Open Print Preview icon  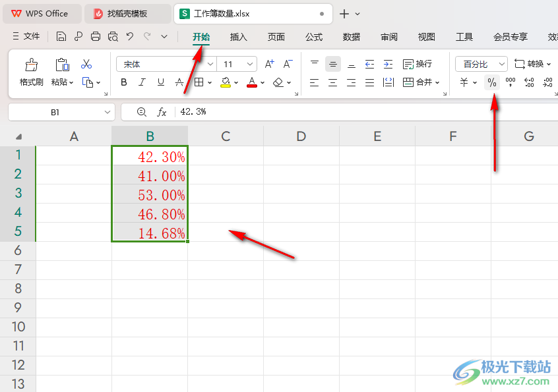click(x=113, y=36)
